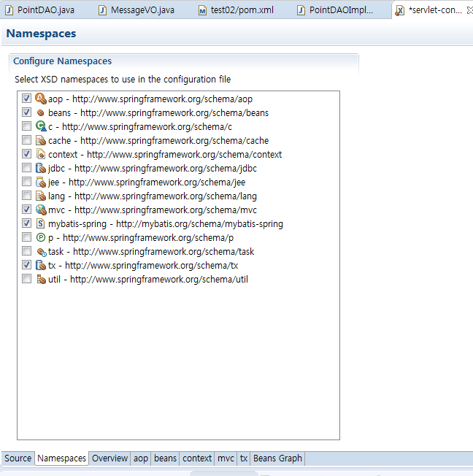
Task: Select the springframework.org/schema/jdbc row text
Action: tap(153, 169)
